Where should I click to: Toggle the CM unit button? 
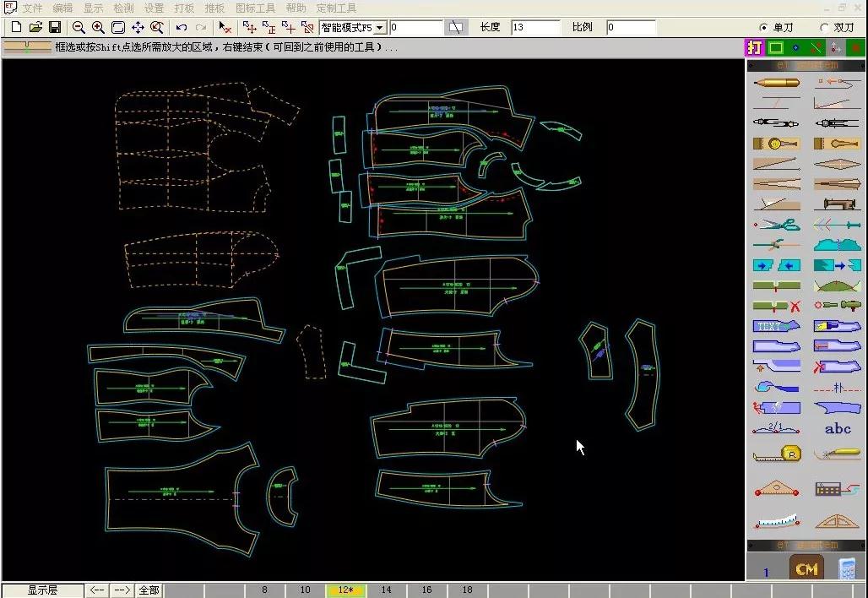806,568
